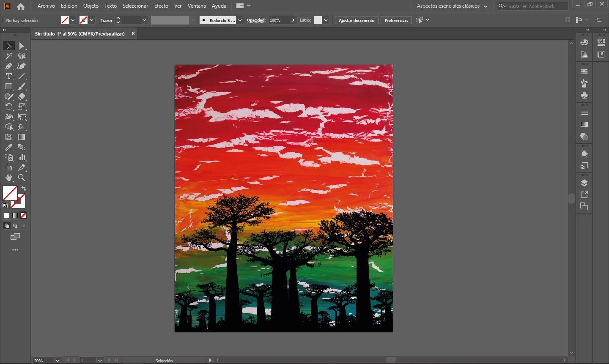This screenshot has width=609, height=364.
Task: Select the Paintbrush tool
Action: point(22,86)
